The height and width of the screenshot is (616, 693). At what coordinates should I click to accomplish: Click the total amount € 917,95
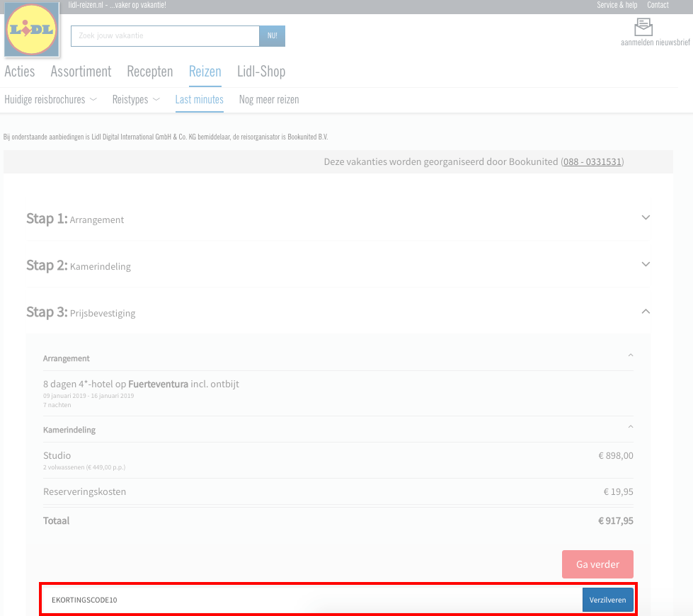[x=616, y=521]
